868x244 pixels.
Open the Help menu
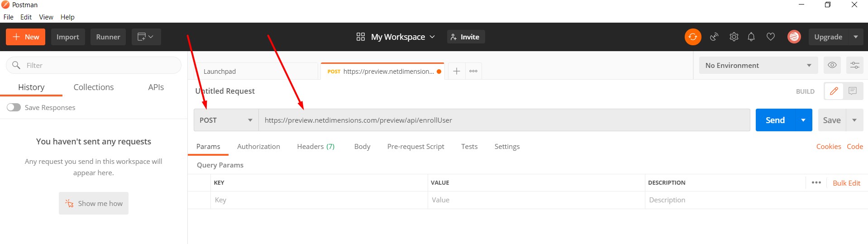click(67, 17)
